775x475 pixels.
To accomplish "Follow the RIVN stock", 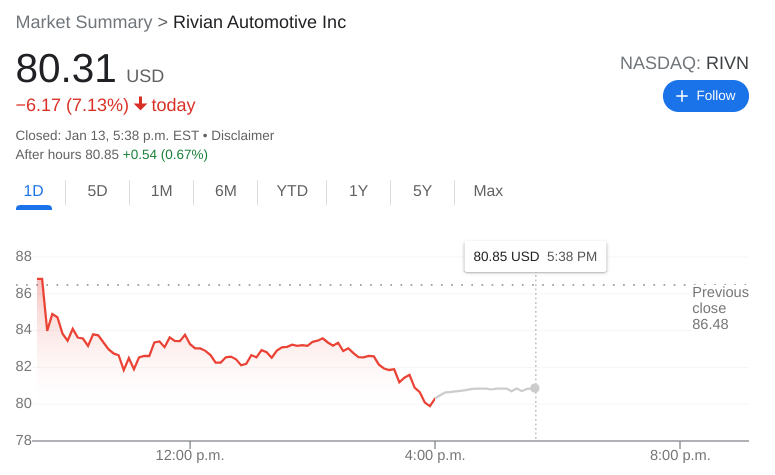I will coord(706,96).
